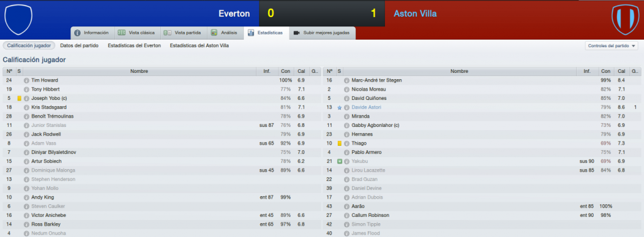Click Joseph Yobo's yellow card icon
644x237 pixels.
[x=19, y=98]
